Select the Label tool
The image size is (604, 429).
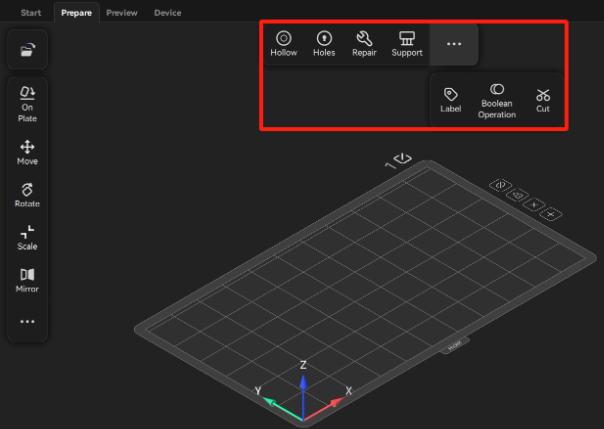pyautogui.click(x=451, y=100)
